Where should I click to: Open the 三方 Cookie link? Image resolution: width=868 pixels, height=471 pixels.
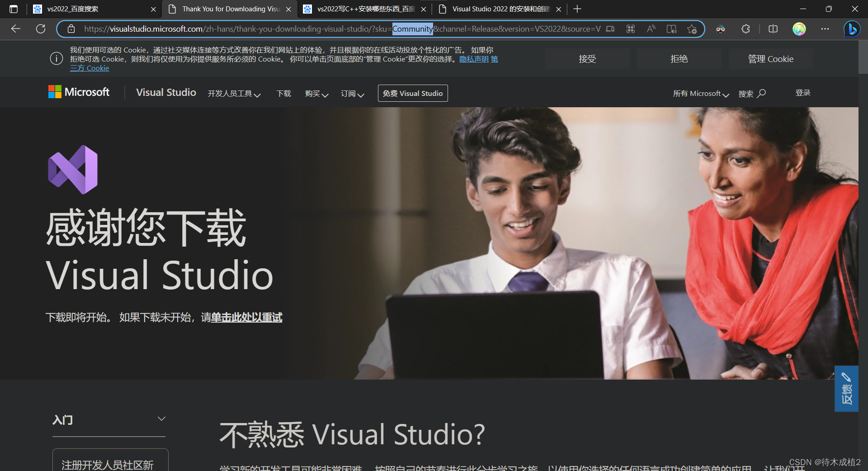[90, 68]
